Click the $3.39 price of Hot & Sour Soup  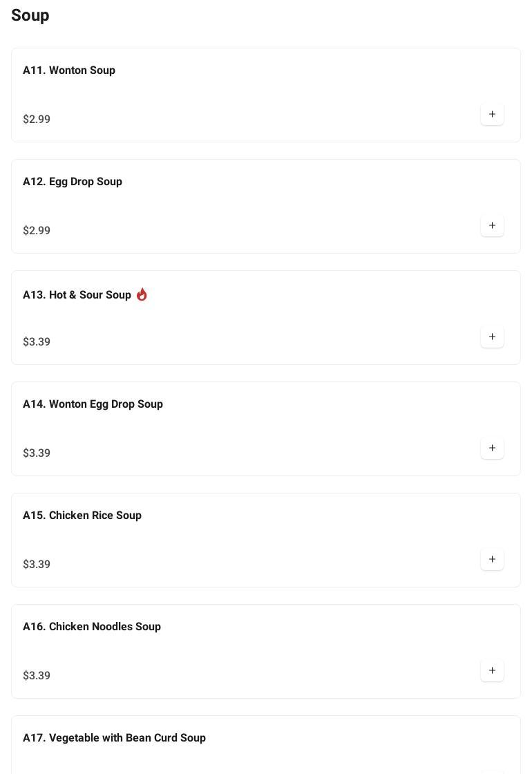click(x=37, y=342)
